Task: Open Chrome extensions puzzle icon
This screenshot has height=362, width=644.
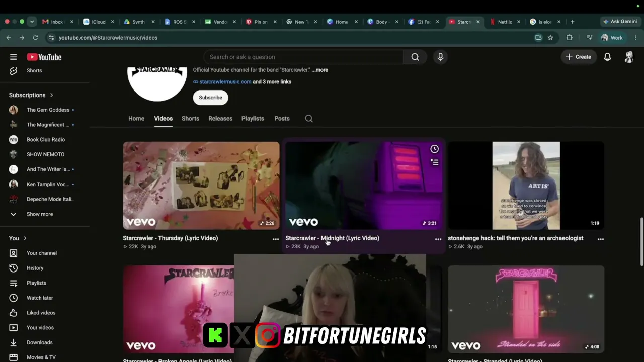Action: click(569, 38)
